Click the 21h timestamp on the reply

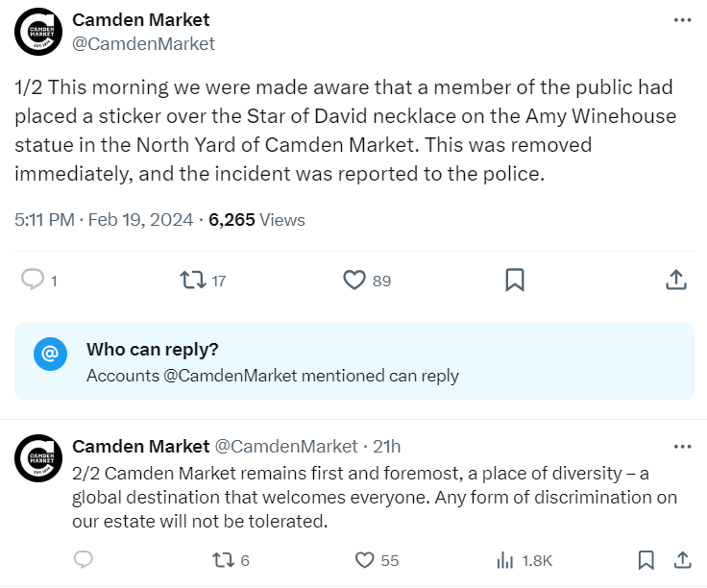click(386, 447)
